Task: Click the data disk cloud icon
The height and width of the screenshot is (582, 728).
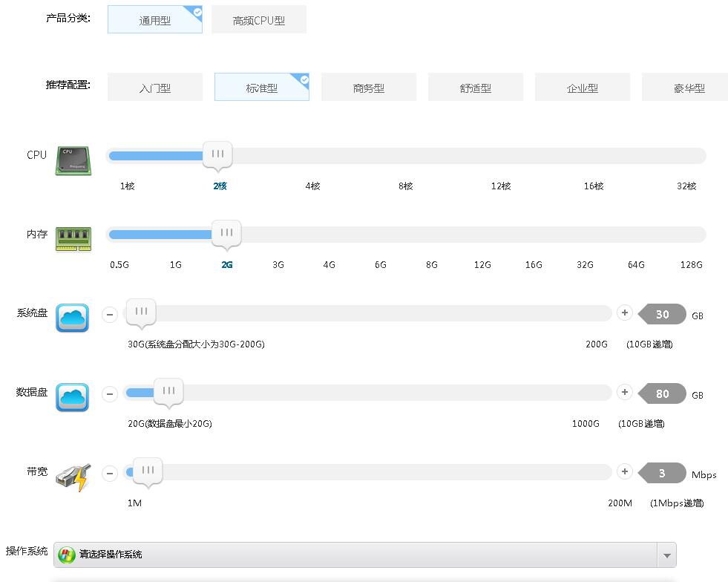Action: 73,397
